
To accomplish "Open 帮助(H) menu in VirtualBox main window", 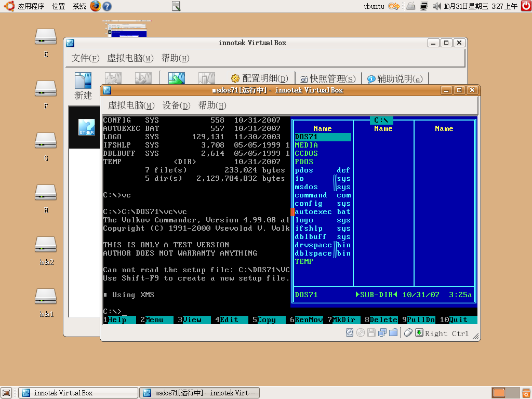I will (176, 58).
